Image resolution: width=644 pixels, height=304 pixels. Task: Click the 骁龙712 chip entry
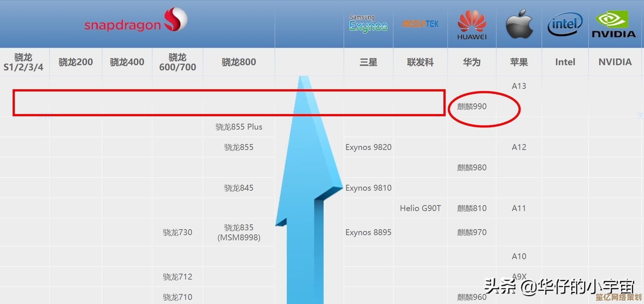pos(178,277)
